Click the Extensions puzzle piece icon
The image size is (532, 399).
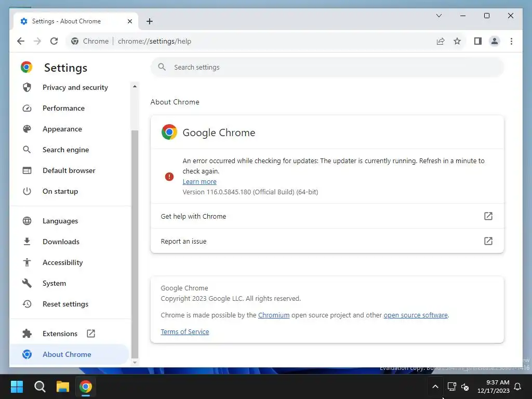click(x=27, y=334)
